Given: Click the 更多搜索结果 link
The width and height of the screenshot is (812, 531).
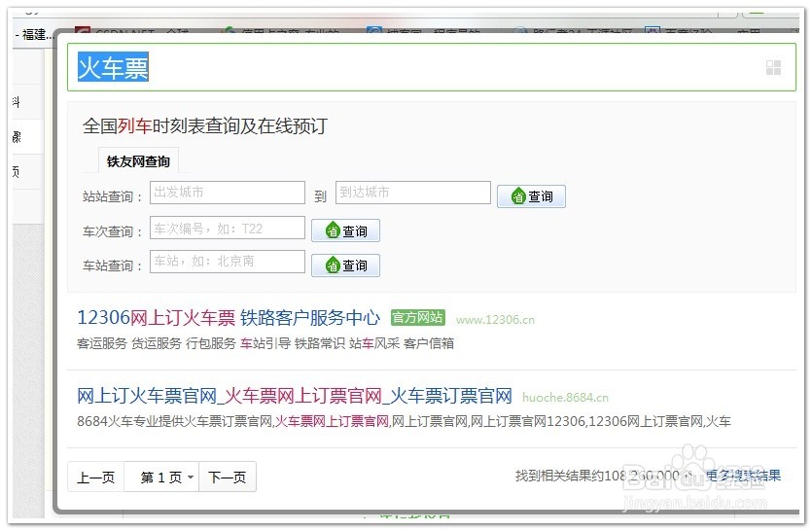Looking at the screenshot, I should pos(743,476).
